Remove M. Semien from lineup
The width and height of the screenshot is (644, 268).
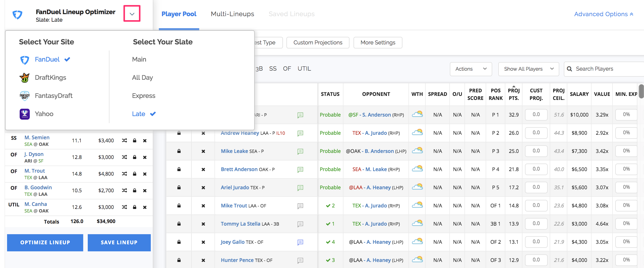(145, 141)
